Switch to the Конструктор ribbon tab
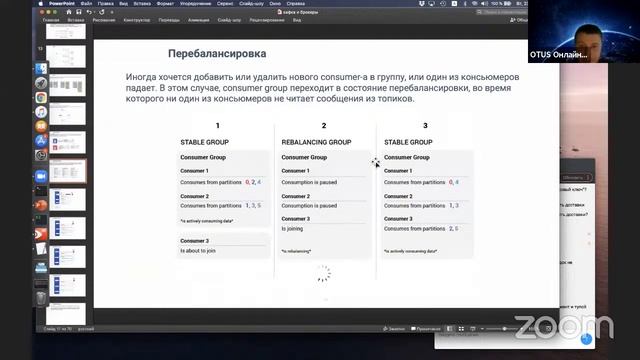 pos(137,20)
